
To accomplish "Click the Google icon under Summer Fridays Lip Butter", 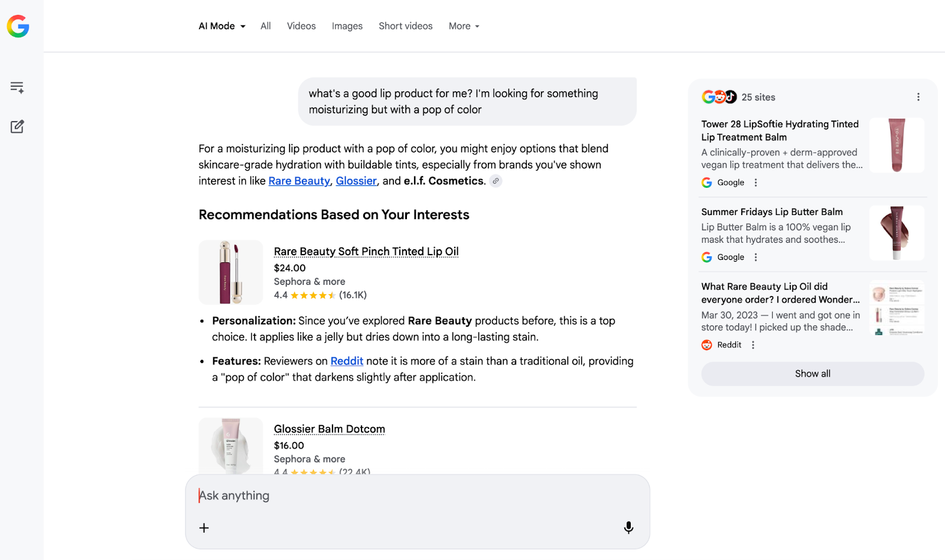I will point(706,257).
